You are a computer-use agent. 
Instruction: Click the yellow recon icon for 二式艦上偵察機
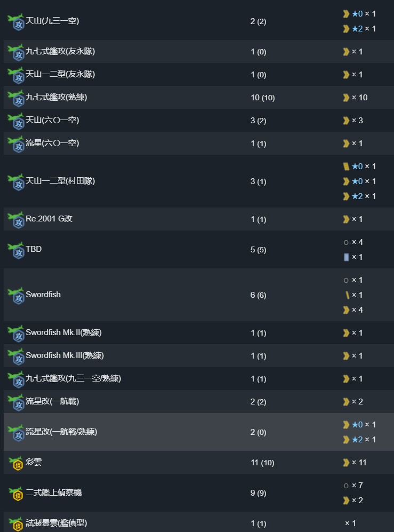(x=16, y=494)
